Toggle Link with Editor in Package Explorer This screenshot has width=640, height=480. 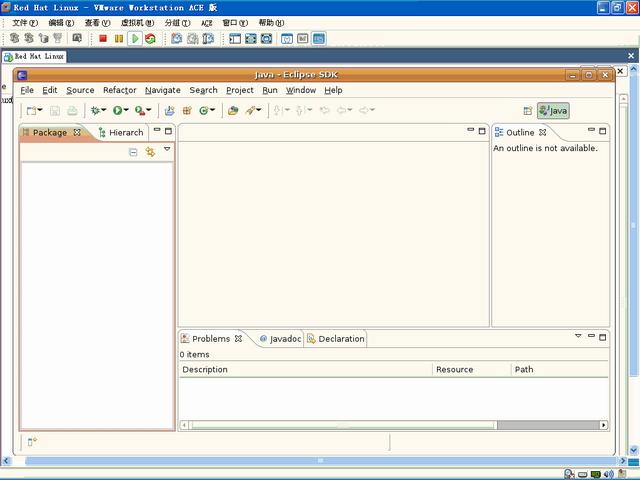pos(150,152)
